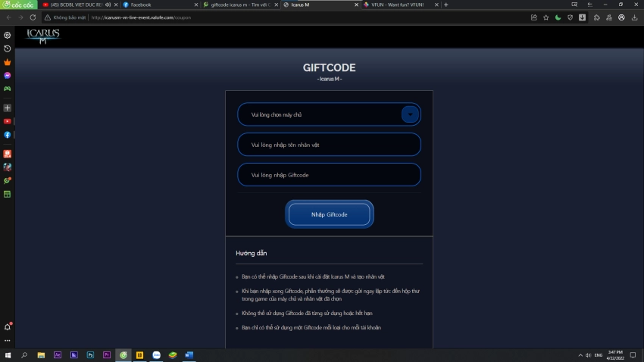Expand the sidebar three-dots more menu
The image size is (644, 362).
pos(8,340)
